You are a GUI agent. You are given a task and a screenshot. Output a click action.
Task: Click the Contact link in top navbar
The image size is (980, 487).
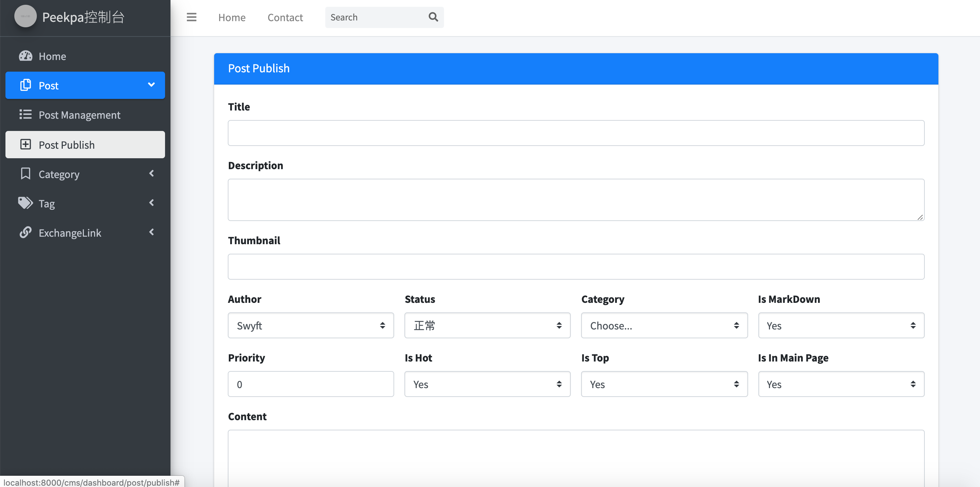[x=285, y=17]
